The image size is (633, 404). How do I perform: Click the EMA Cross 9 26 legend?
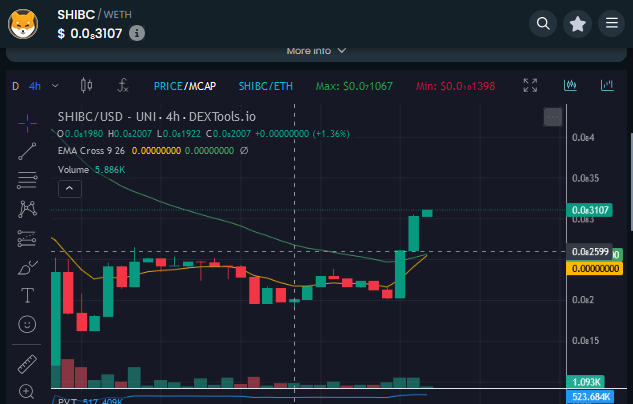[91, 151]
